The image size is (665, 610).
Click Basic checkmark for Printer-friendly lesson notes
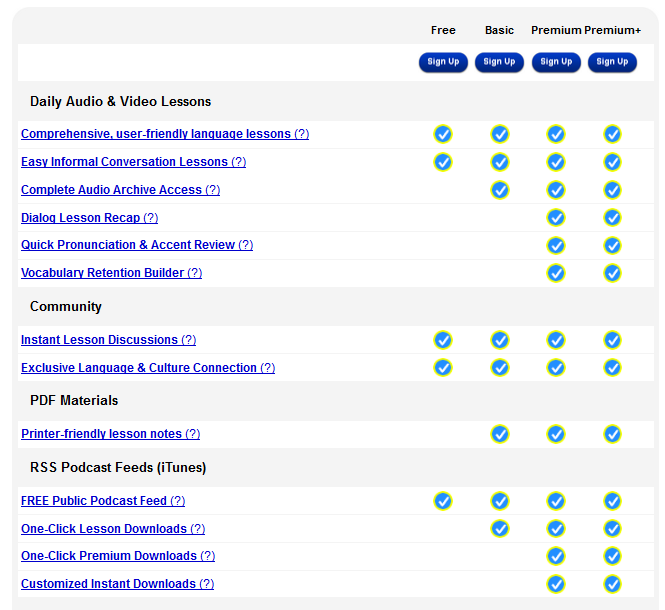tap(500, 434)
